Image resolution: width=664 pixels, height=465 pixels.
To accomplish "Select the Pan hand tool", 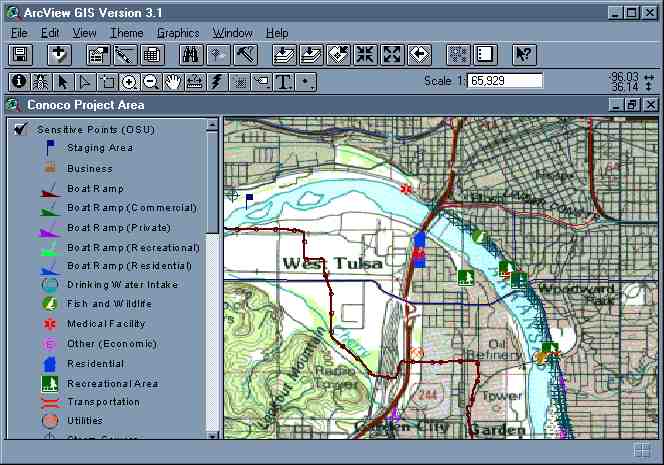I will pyautogui.click(x=173, y=82).
